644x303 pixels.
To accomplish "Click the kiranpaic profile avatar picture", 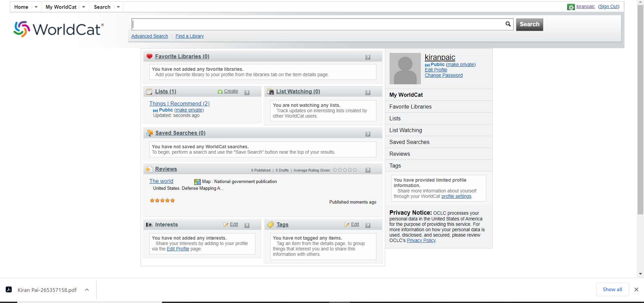I will pos(405,68).
